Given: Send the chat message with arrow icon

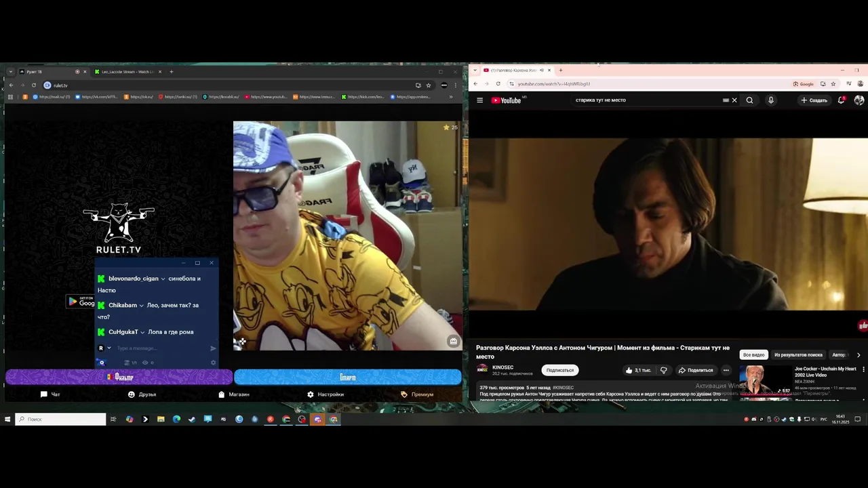Looking at the screenshot, I should coord(213,348).
